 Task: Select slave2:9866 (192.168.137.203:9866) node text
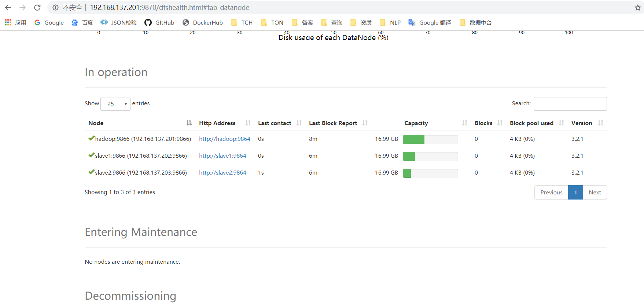pyautogui.click(x=141, y=173)
